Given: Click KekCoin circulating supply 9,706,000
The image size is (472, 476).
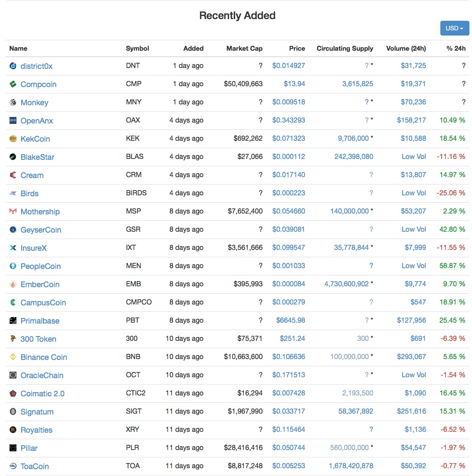Looking at the screenshot, I should coord(353,139).
